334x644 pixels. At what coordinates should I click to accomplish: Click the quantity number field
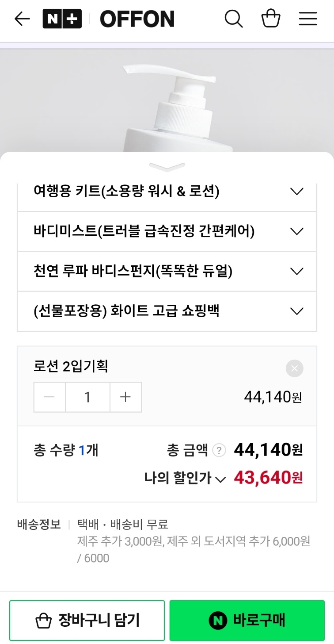(87, 397)
